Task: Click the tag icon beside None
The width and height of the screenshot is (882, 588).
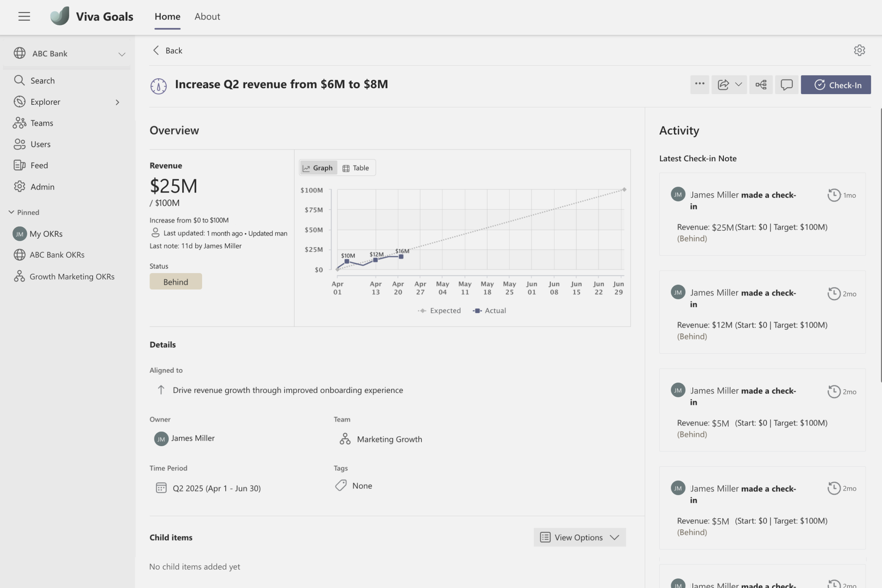Action: 341,485
